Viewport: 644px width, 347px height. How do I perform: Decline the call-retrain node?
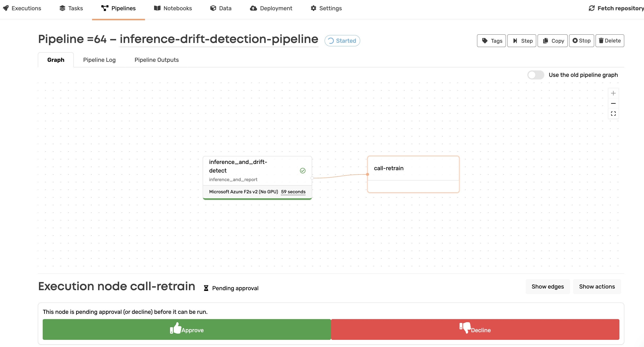tap(475, 329)
